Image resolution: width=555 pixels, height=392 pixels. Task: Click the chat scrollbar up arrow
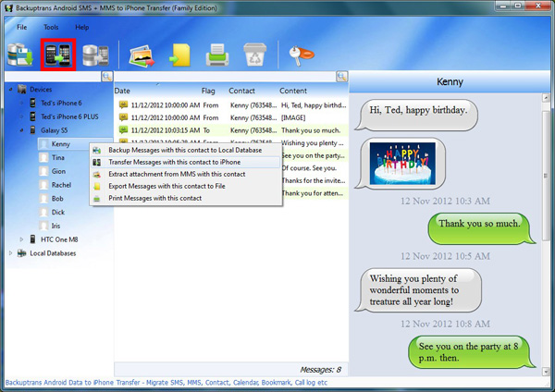coord(546,97)
